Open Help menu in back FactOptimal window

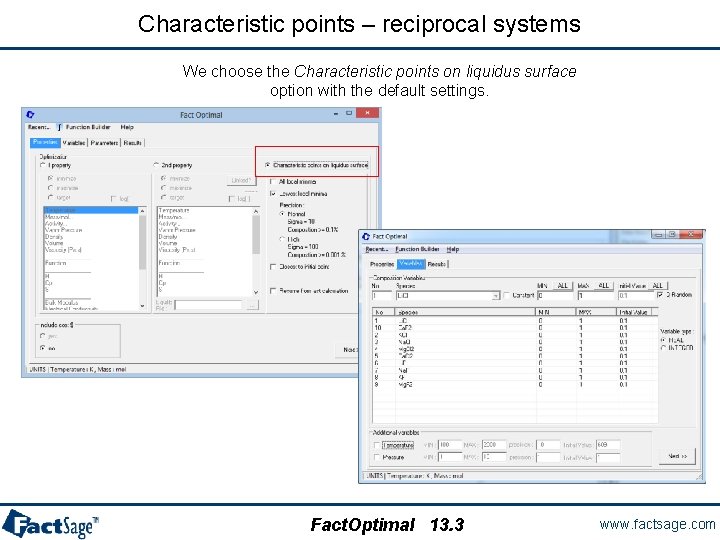coord(127,127)
